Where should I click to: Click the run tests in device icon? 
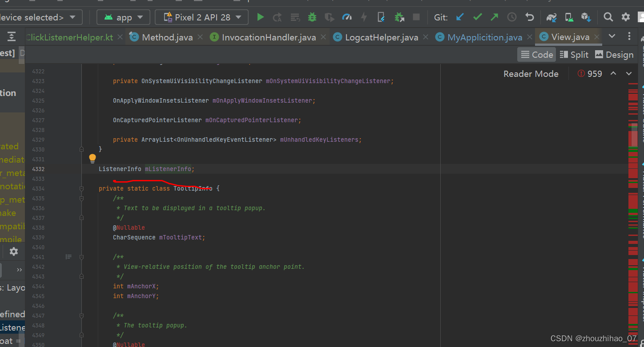(x=381, y=17)
